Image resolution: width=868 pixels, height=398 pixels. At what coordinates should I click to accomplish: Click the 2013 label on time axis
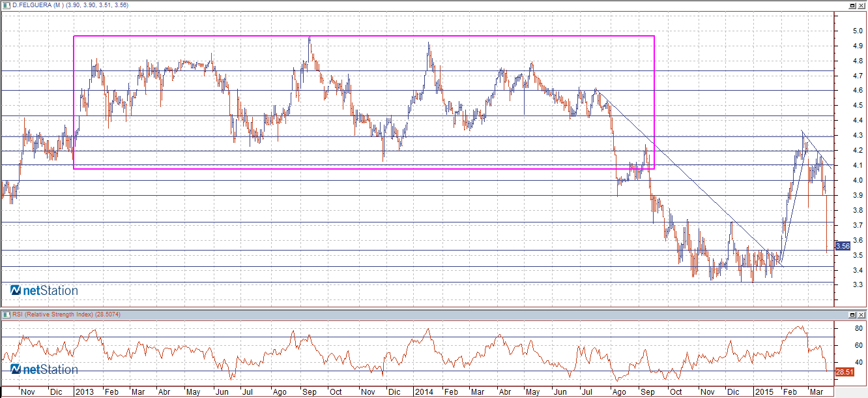point(85,392)
